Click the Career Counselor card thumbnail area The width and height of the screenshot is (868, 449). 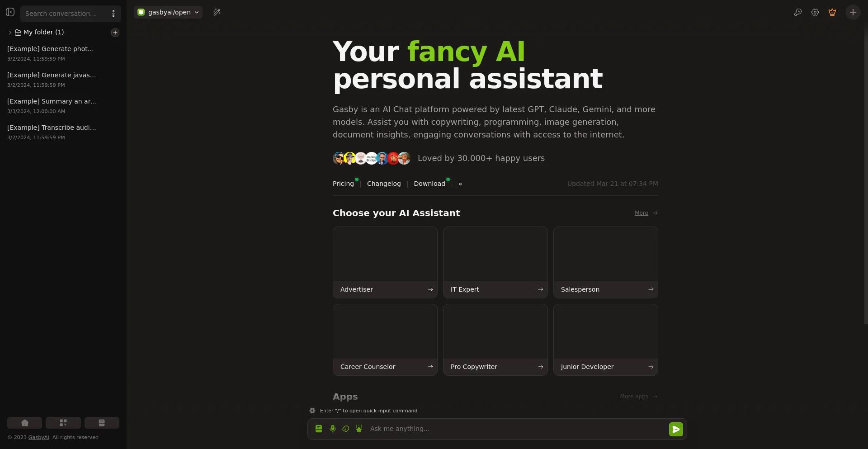385,331
